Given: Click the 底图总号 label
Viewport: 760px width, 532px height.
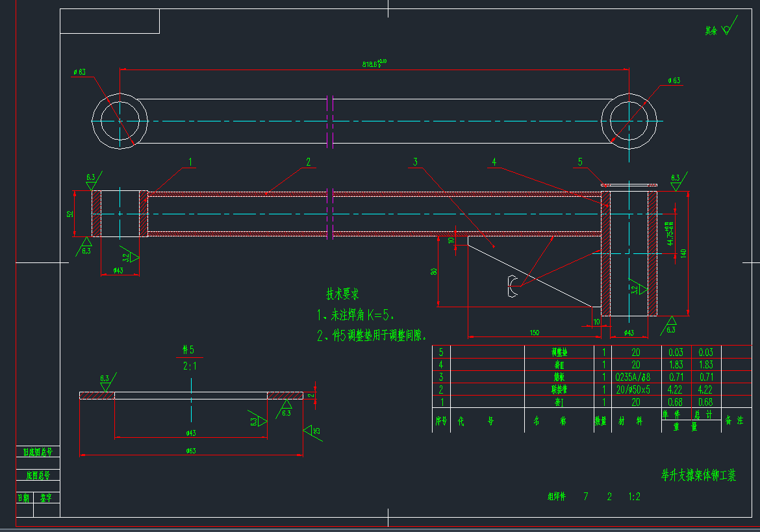Looking at the screenshot, I should (38, 475).
